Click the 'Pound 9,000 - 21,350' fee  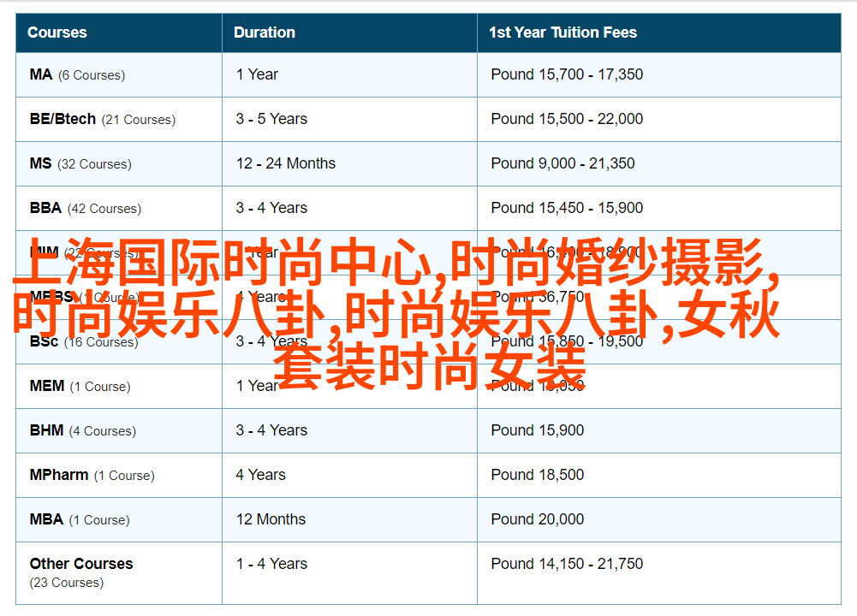(562, 163)
